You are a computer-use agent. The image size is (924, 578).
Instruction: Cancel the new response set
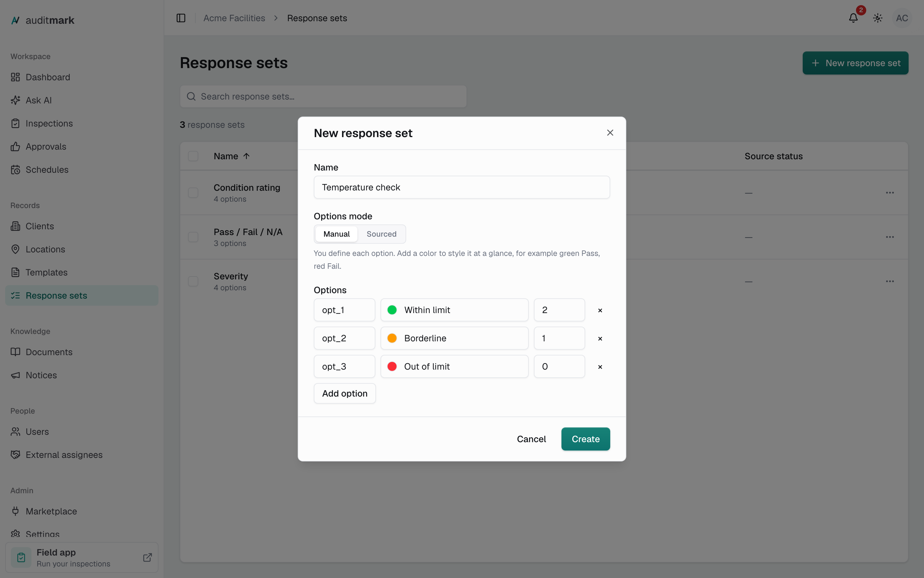point(531,439)
